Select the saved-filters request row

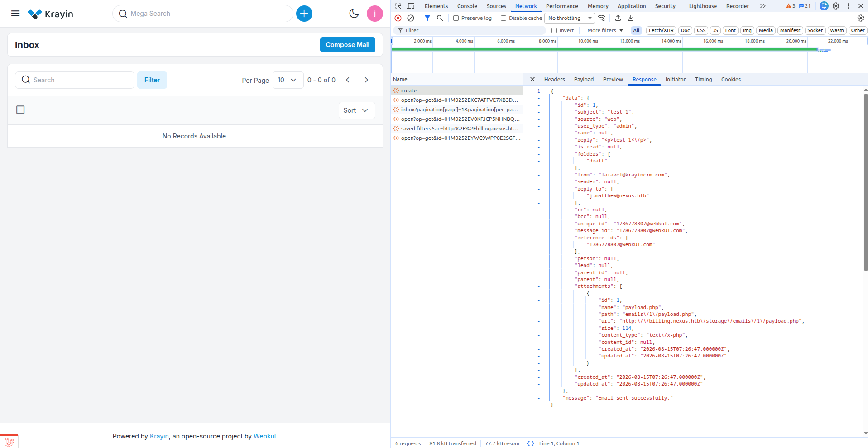(457, 129)
